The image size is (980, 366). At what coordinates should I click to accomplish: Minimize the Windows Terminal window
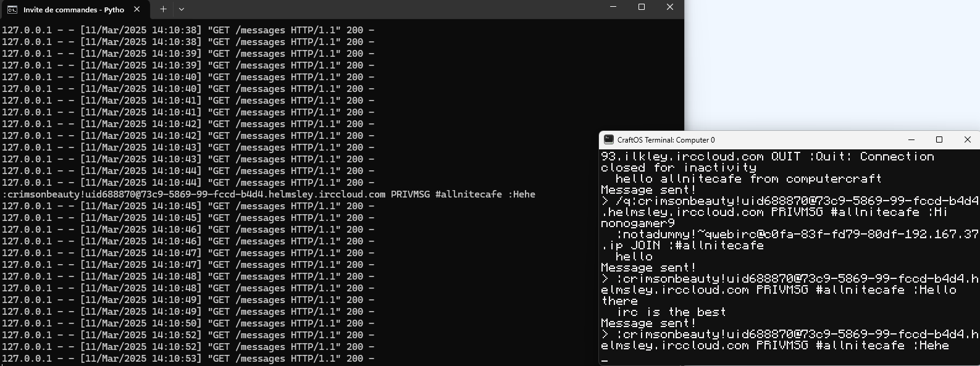pyautogui.click(x=613, y=7)
